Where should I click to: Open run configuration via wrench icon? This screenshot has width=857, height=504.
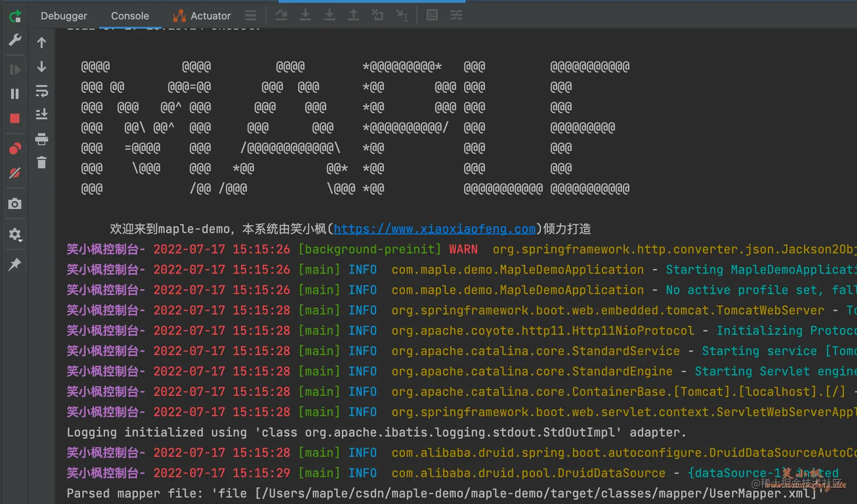pyautogui.click(x=15, y=40)
